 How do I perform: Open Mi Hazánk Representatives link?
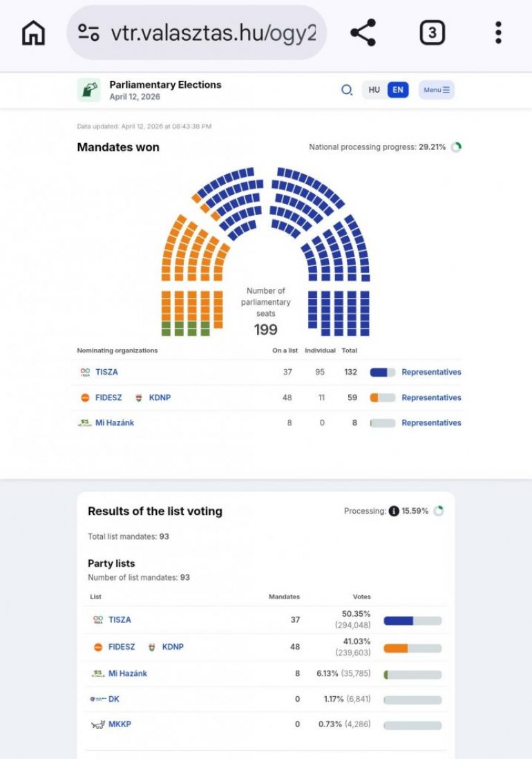tap(431, 422)
